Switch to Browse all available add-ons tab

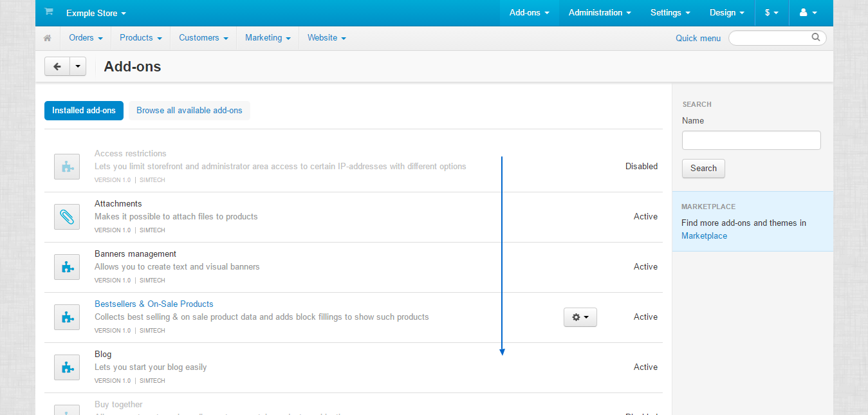coord(189,110)
